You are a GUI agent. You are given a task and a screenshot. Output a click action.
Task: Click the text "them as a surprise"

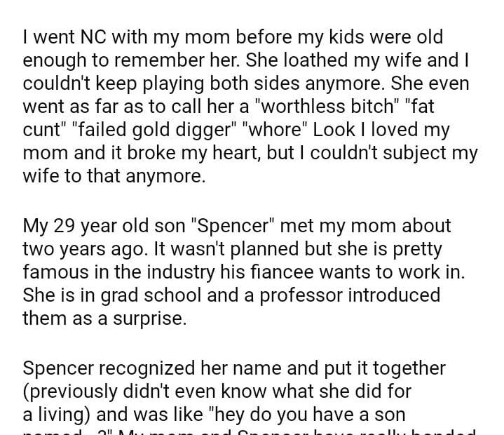105,319
